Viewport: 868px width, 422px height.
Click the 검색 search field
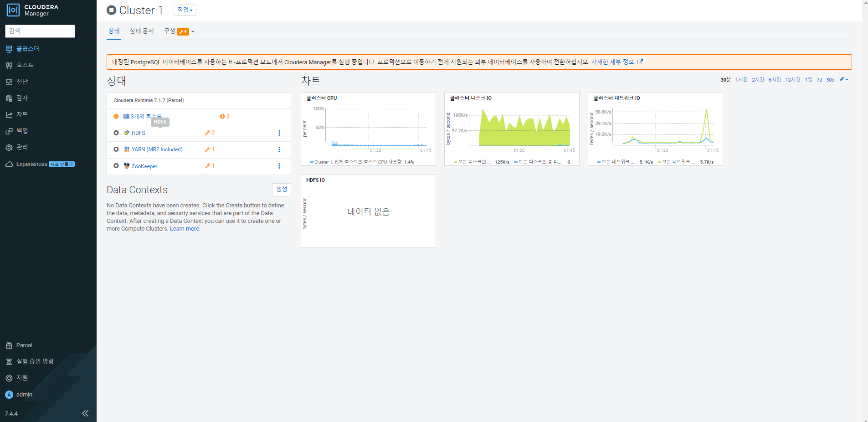point(40,31)
